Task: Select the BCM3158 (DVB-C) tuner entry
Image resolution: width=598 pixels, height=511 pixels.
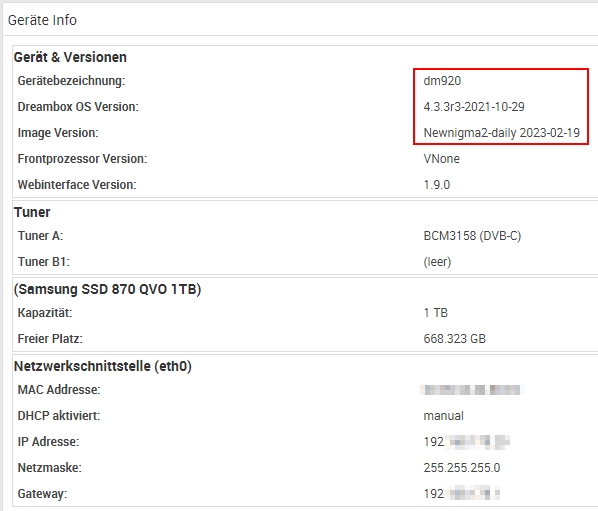Action: coord(472,236)
